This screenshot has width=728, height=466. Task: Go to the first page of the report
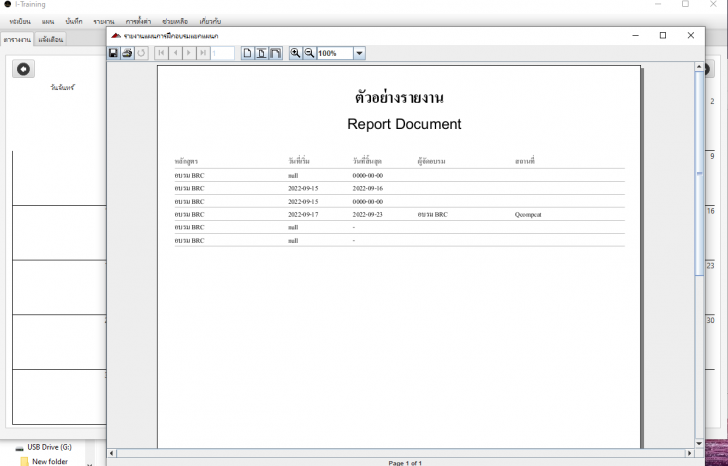(161, 53)
